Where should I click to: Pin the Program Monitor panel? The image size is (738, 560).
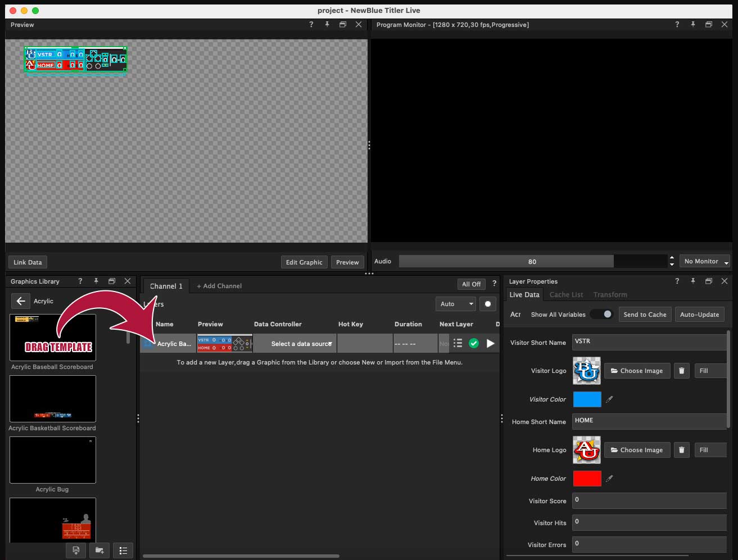[693, 25]
